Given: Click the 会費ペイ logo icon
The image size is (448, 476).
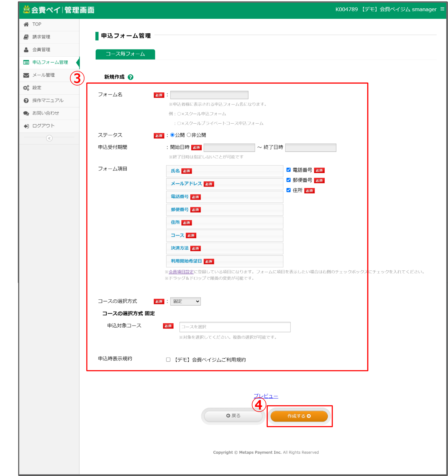Looking at the screenshot, I should pos(27,10).
